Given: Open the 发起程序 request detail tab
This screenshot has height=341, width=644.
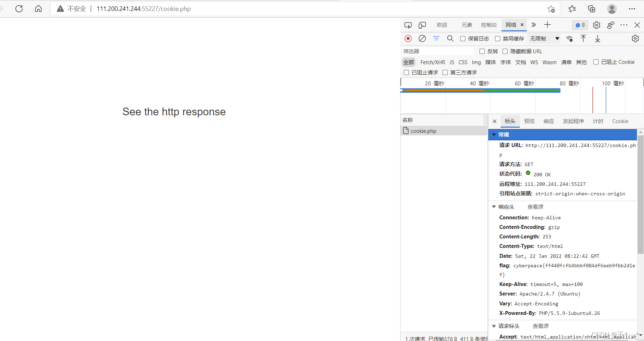Looking at the screenshot, I should click(x=573, y=121).
